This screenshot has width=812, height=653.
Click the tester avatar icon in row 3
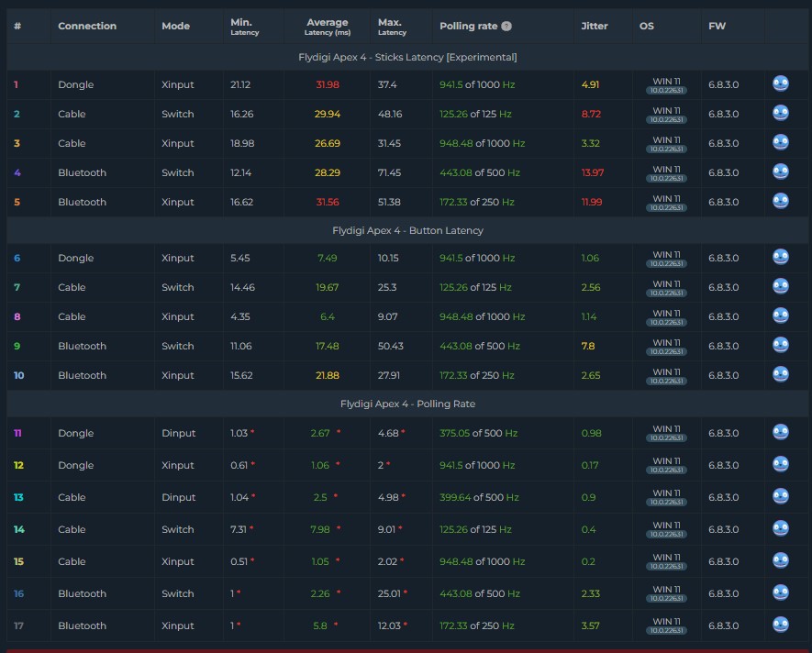click(x=781, y=142)
